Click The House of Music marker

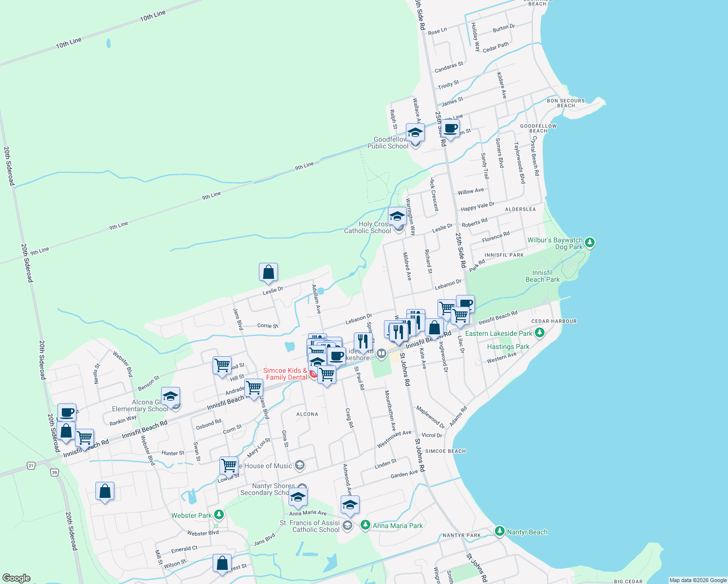click(300, 465)
